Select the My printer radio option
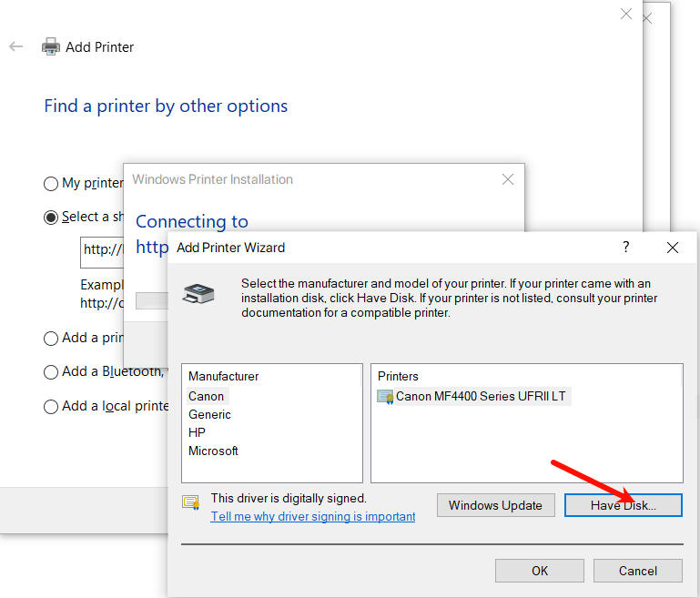Image resolution: width=700 pixels, height=598 pixels. pyautogui.click(x=51, y=184)
